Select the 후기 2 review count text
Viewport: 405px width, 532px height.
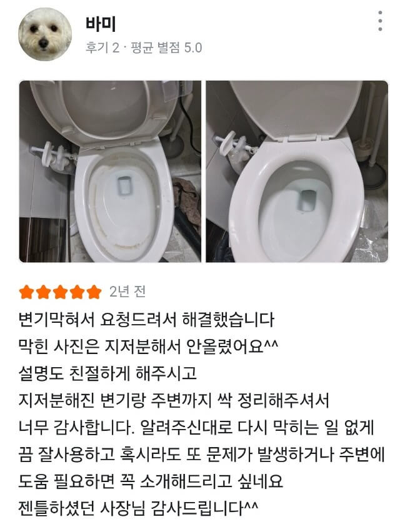[102, 47]
